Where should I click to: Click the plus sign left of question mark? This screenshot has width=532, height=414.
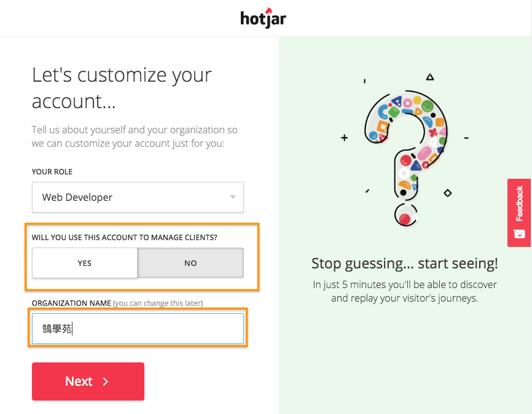(x=344, y=138)
